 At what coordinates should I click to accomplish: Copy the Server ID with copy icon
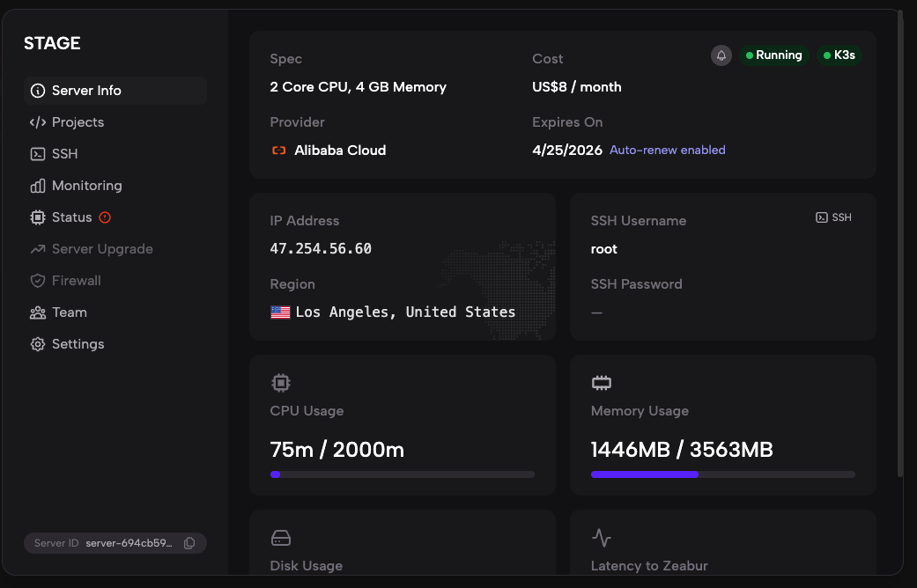click(189, 543)
